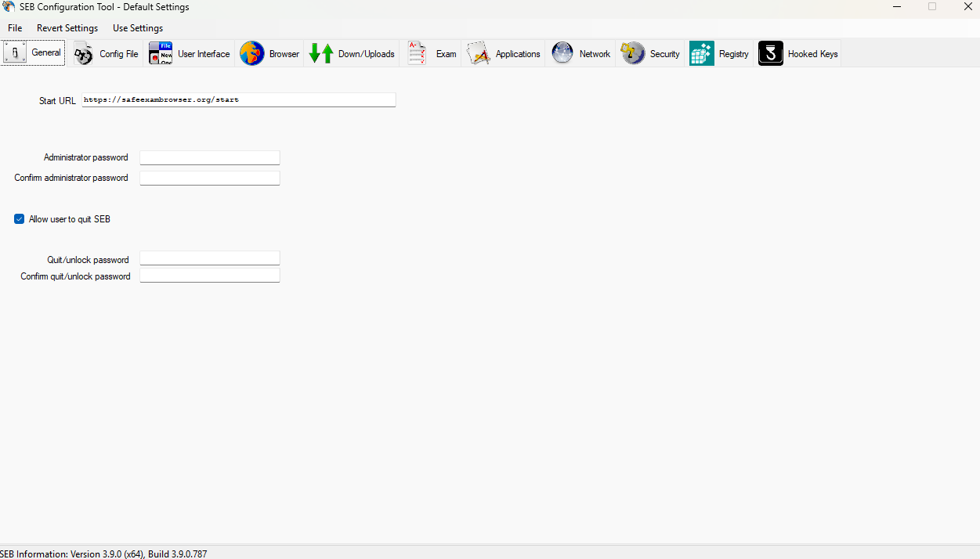Click the Start URL field

(x=239, y=100)
